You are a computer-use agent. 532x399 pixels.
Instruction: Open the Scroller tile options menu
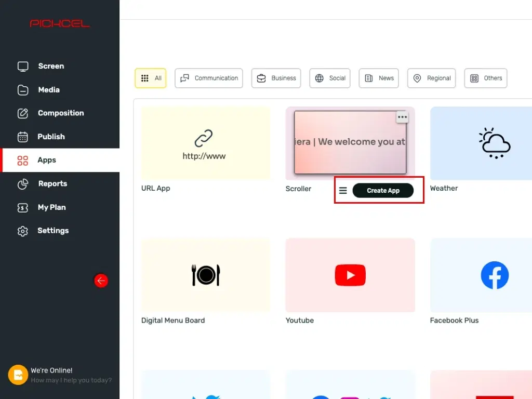402,117
